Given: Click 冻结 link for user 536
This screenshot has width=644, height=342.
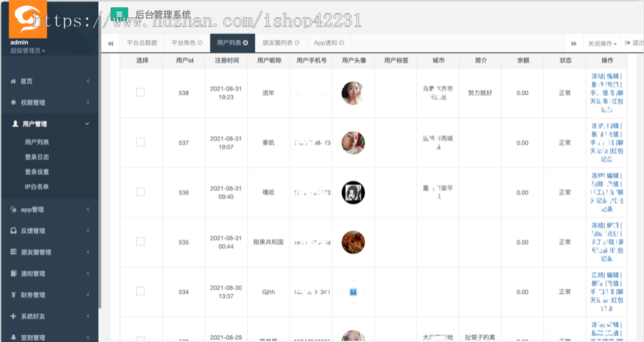Looking at the screenshot, I should (x=597, y=175).
